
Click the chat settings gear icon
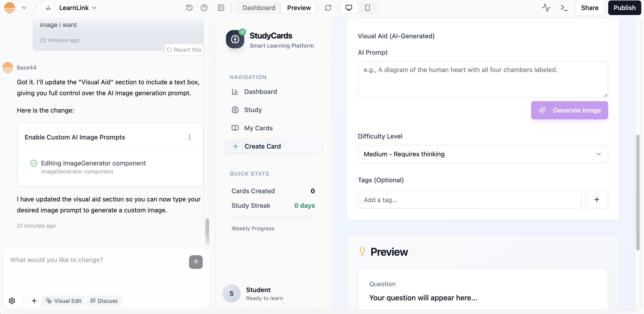click(12, 301)
